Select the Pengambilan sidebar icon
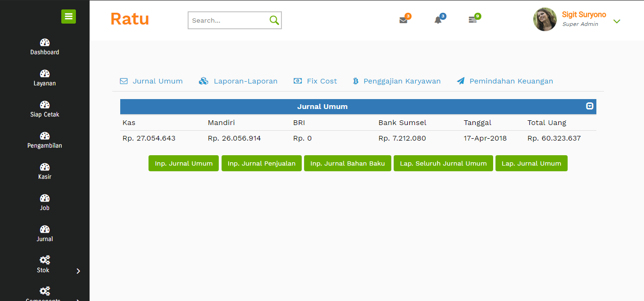The image size is (644, 301). [x=45, y=136]
